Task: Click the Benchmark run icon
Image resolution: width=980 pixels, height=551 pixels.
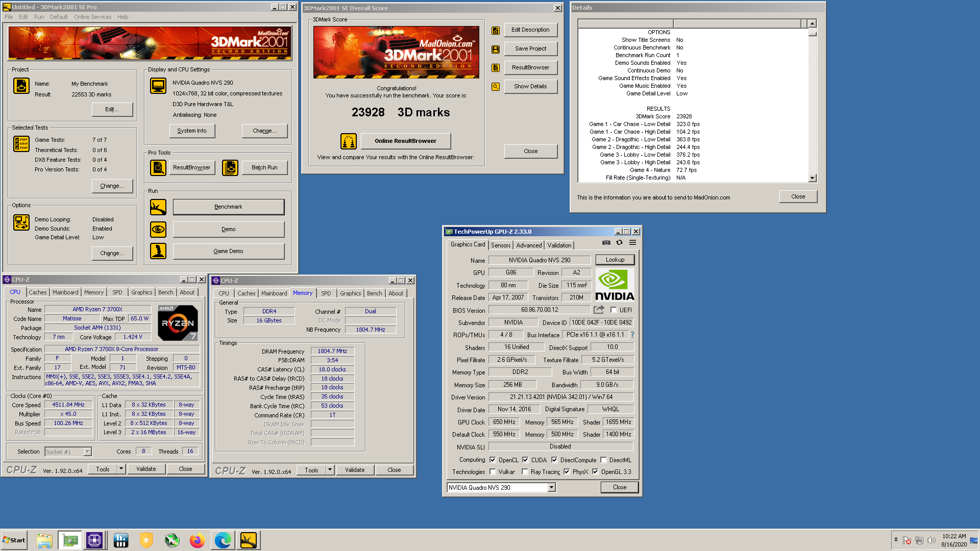Action: [x=158, y=207]
